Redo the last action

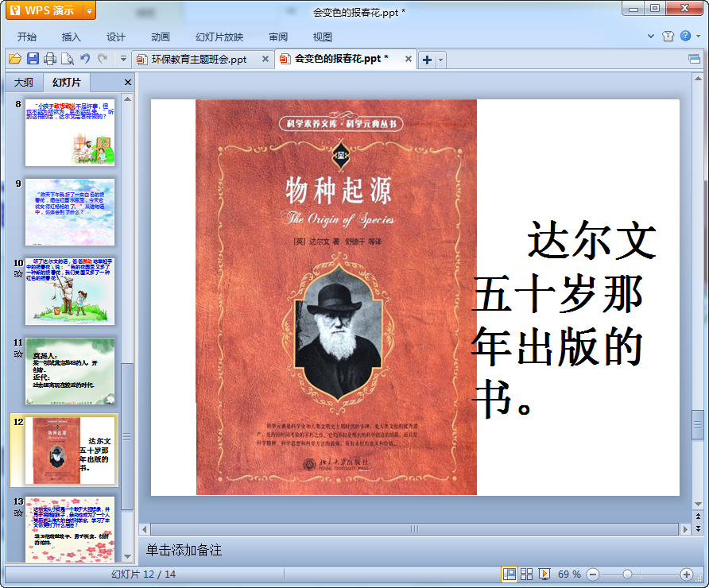pyautogui.click(x=103, y=59)
